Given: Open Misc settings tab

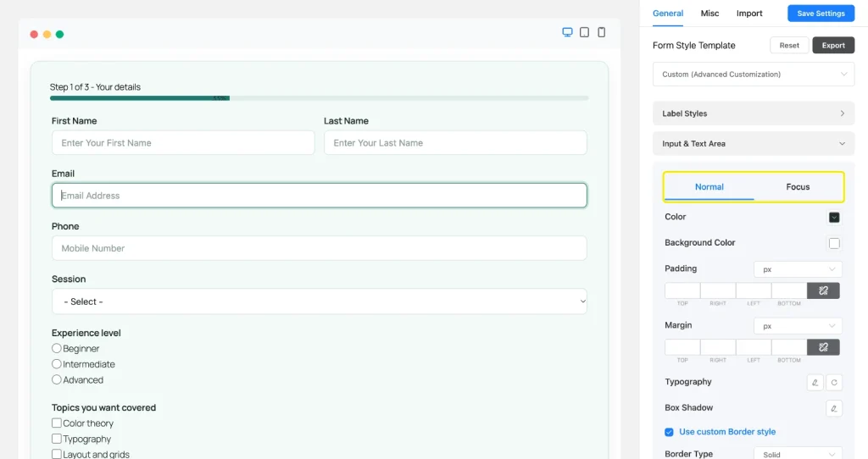Looking at the screenshot, I should click(x=709, y=14).
